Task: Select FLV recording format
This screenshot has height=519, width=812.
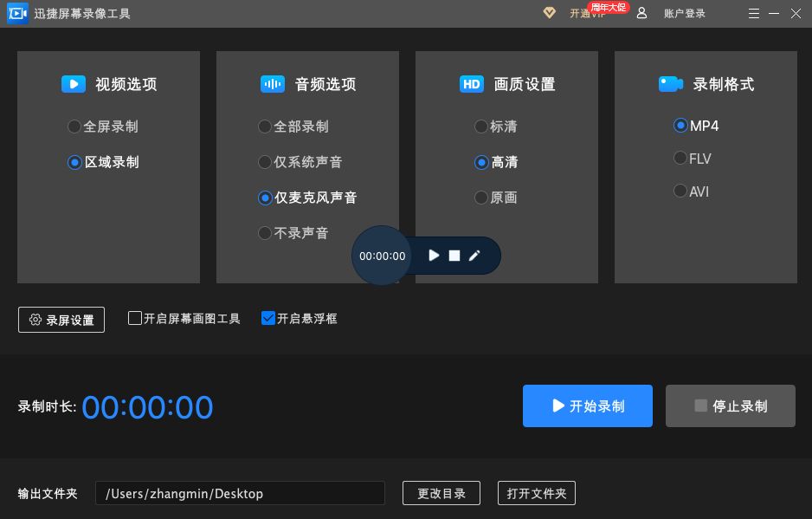Action: click(680, 159)
